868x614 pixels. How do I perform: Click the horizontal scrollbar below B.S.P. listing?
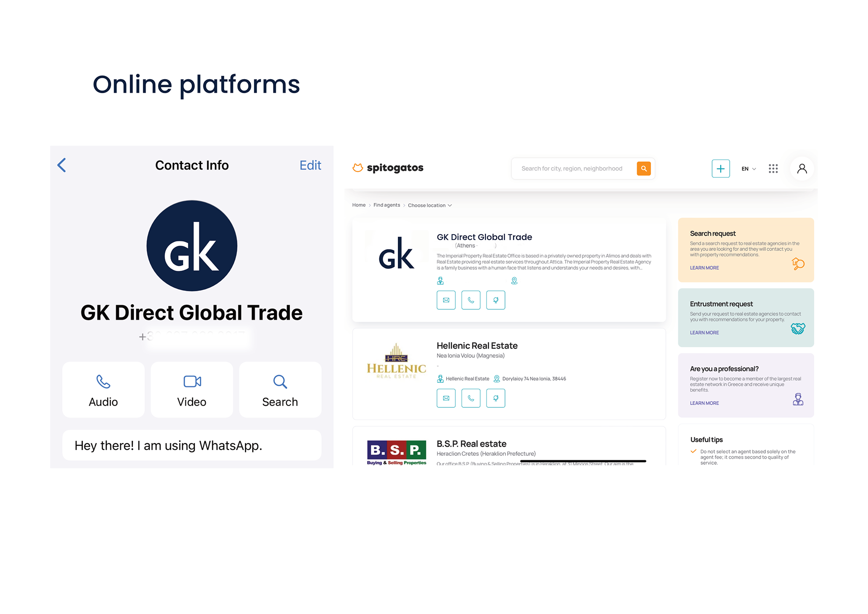click(x=583, y=461)
